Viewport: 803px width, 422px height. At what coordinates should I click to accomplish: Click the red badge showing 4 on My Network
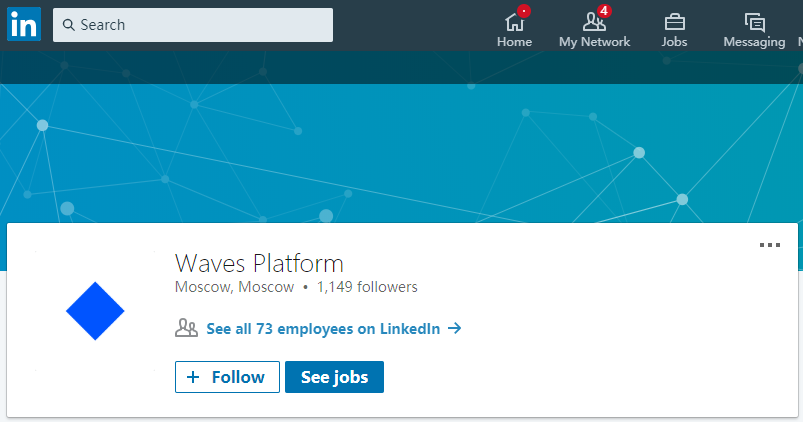coord(603,11)
